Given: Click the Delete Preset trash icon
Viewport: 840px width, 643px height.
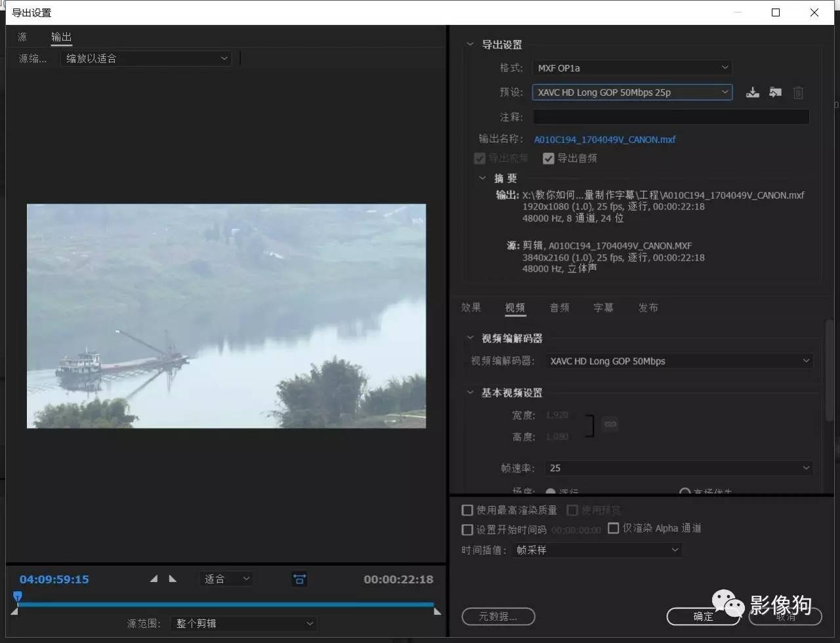Looking at the screenshot, I should click(798, 92).
